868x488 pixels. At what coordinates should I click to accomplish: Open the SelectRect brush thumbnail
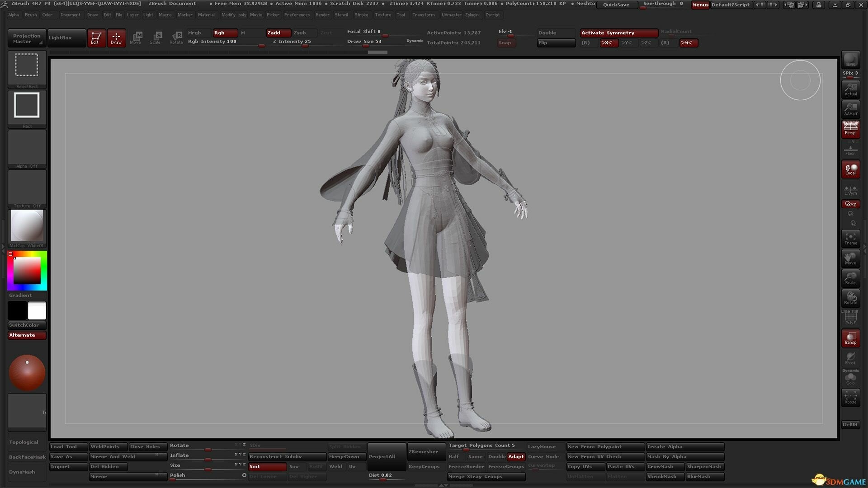pyautogui.click(x=27, y=69)
